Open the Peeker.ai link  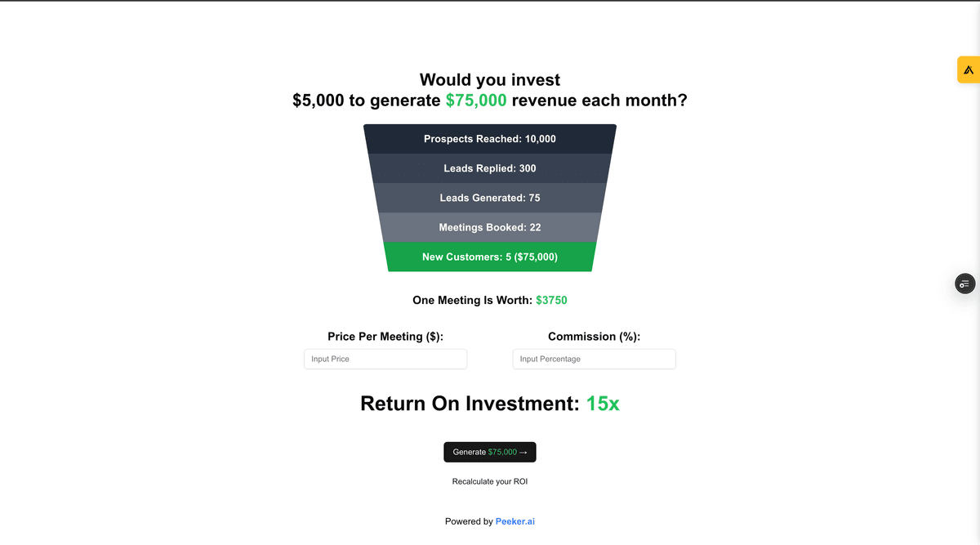click(x=515, y=521)
